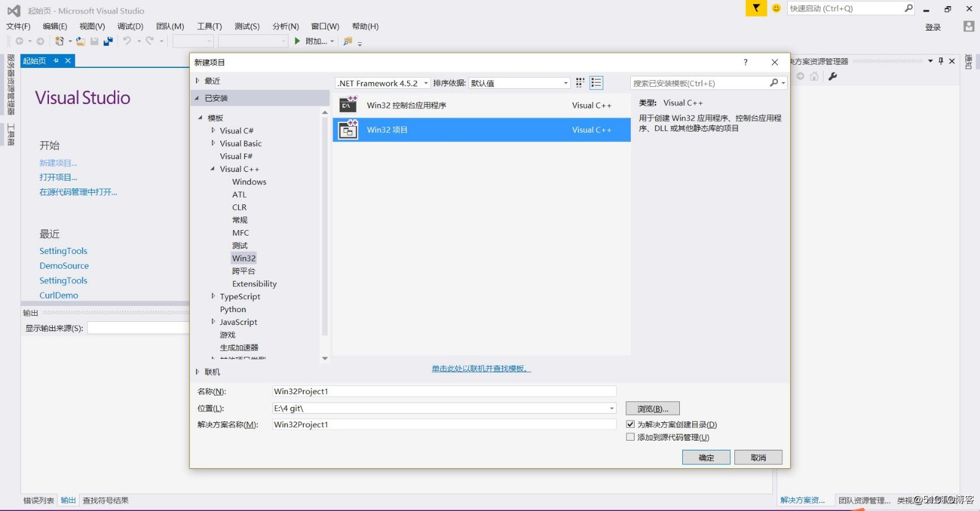Click the solution name input field

[444, 424]
